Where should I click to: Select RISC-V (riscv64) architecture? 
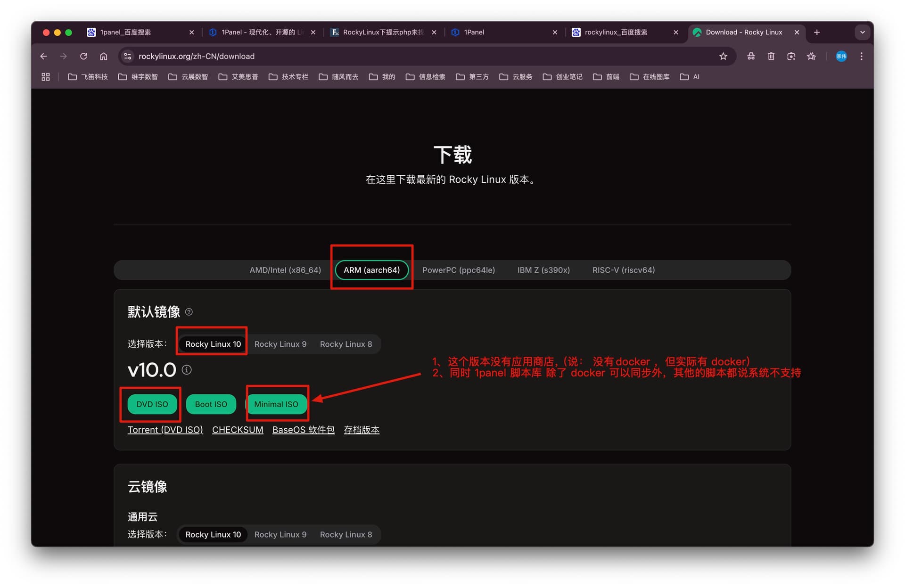click(x=624, y=270)
